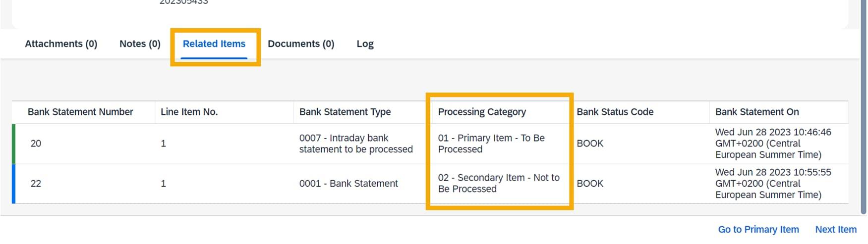The width and height of the screenshot is (868, 244).
Task: Click the Primary Item - To Be Processed cell
Action: coord(491,144)
